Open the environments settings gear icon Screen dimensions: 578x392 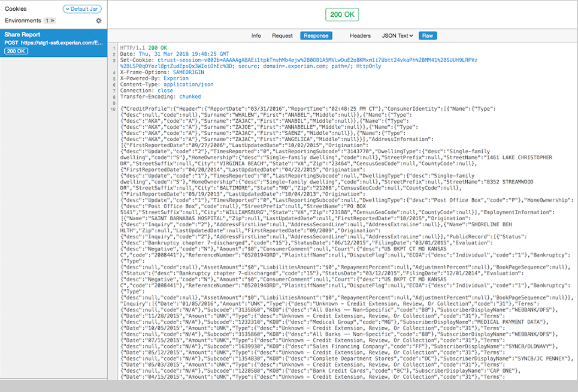pyautogui.click(x=99, y=20)
